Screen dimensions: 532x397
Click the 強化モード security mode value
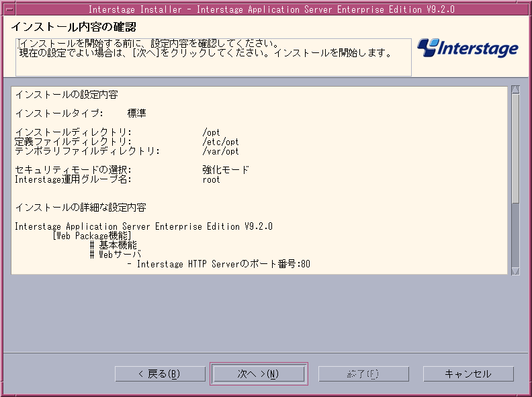click(x=226, y=170)
